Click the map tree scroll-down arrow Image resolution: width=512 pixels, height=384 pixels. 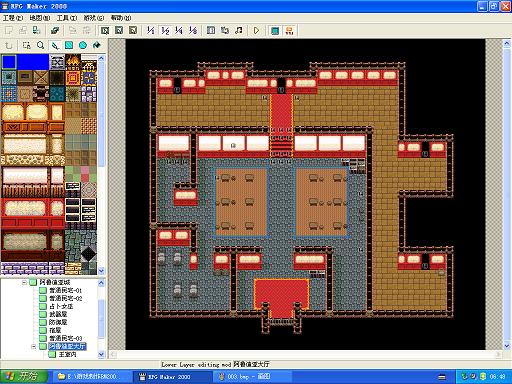pos(102,355)
